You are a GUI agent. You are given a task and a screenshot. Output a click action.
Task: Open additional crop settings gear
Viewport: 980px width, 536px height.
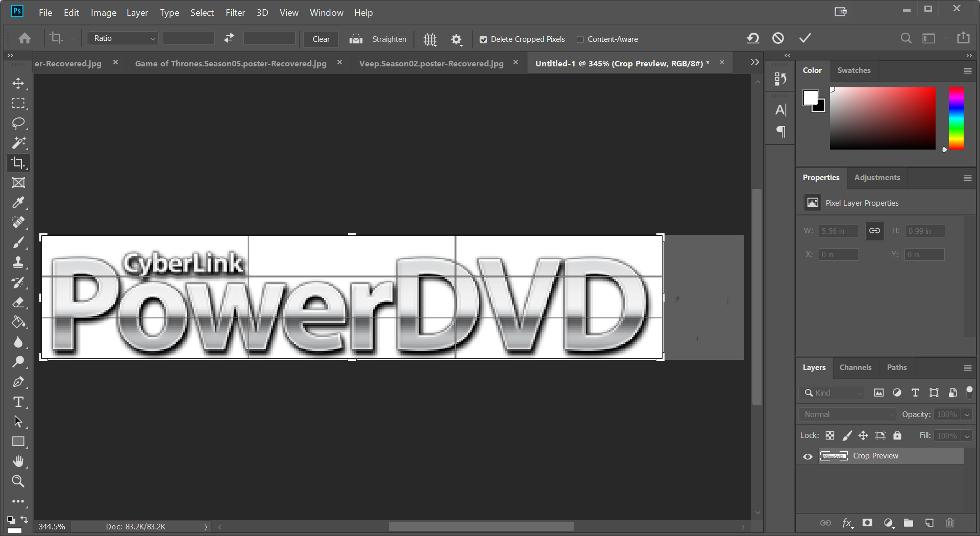456,39
